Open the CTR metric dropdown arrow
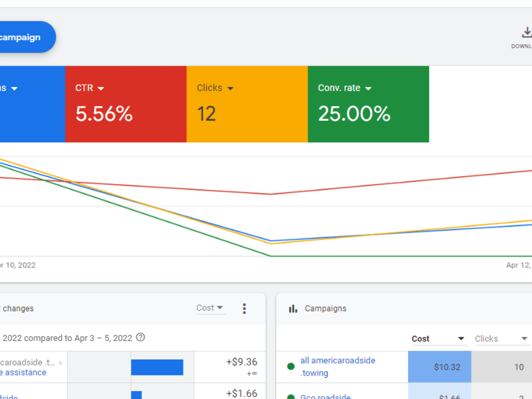The width and height of the screenshot is (532, 399). tap(101, 88)
